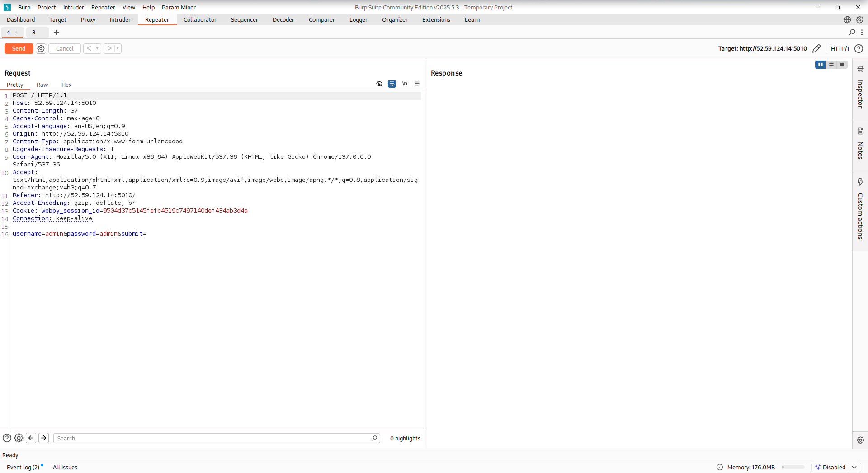Open search settings gear icon
Viewport: 868px width, 473px height.
[19, 438]
